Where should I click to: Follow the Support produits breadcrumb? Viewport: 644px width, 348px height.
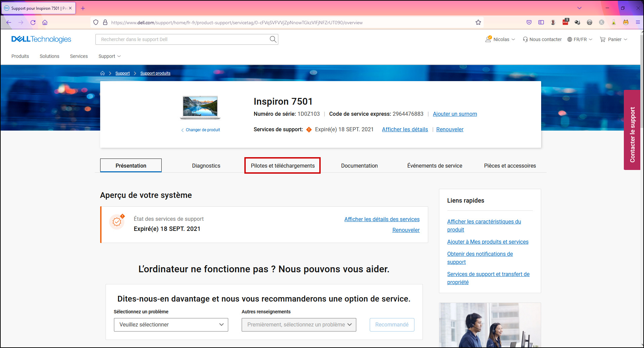155,73
